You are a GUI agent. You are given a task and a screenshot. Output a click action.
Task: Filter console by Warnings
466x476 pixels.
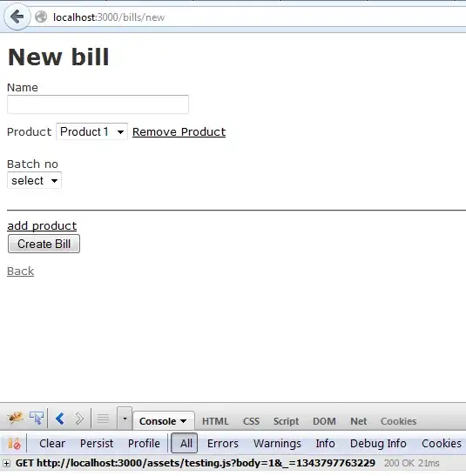click(x=277, y=444)
